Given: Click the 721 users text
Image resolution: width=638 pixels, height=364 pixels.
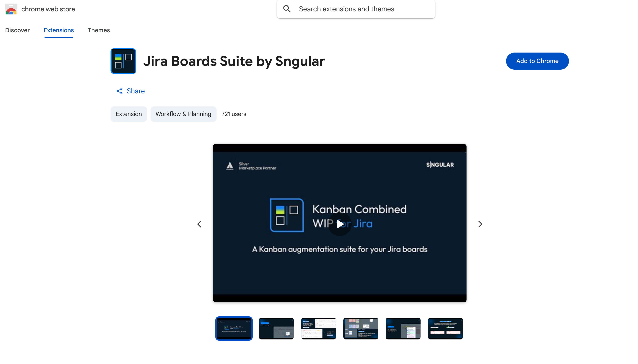Looking at the screenshot, I should pyautogui.click(x=234, y=114).
